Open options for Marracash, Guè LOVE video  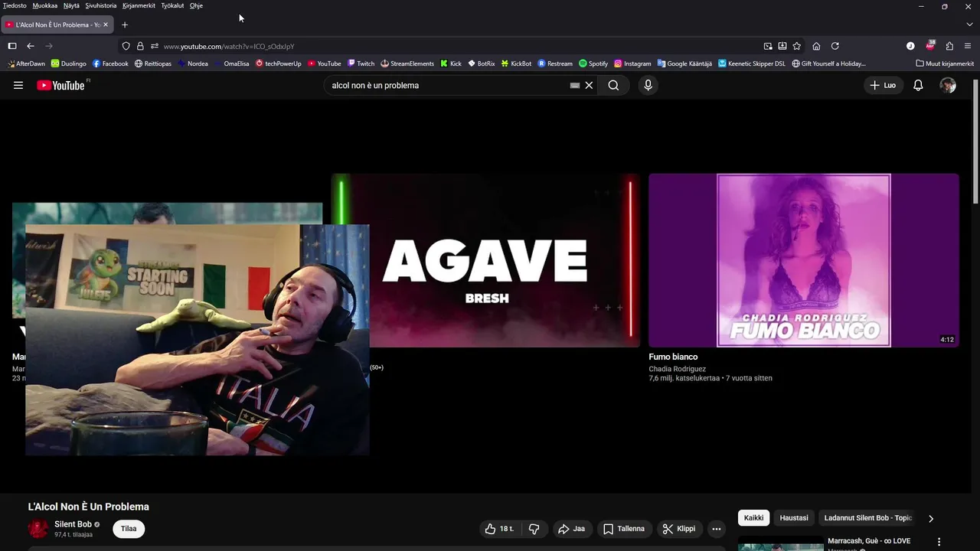click(939, 542)
